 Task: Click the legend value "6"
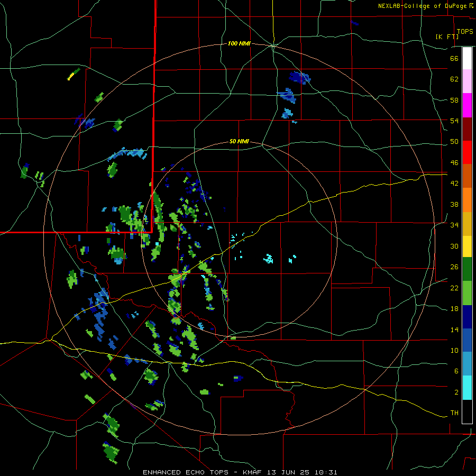(456, 371)
